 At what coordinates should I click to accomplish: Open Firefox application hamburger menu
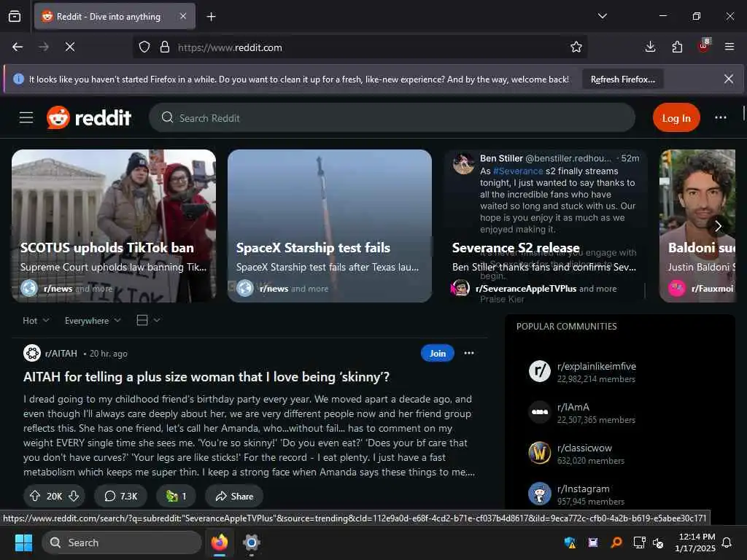point(729,47)
